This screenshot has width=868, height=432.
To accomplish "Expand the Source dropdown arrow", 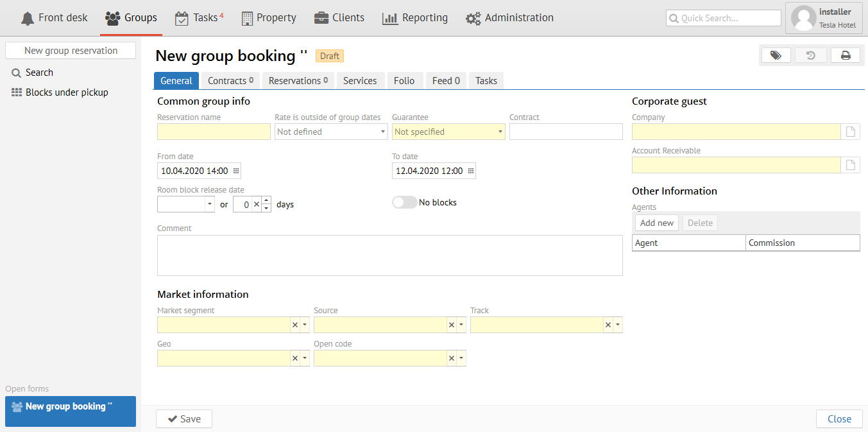I will (x=461, y=325).
